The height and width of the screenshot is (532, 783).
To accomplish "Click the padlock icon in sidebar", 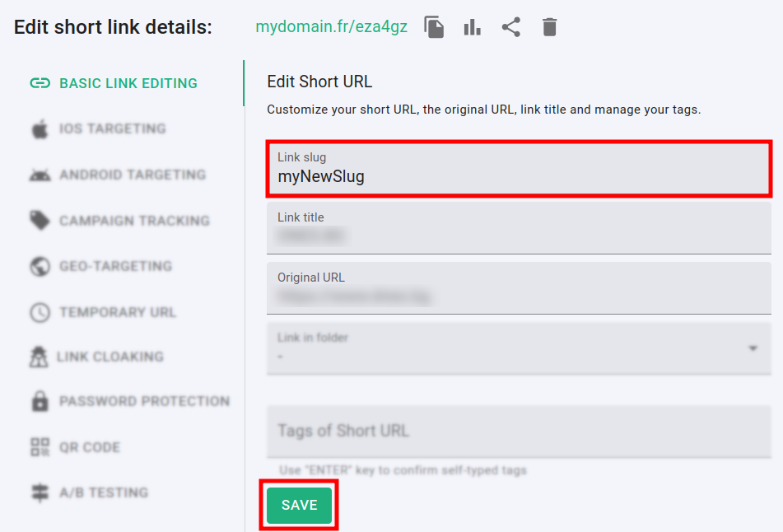I will (40, 402).
